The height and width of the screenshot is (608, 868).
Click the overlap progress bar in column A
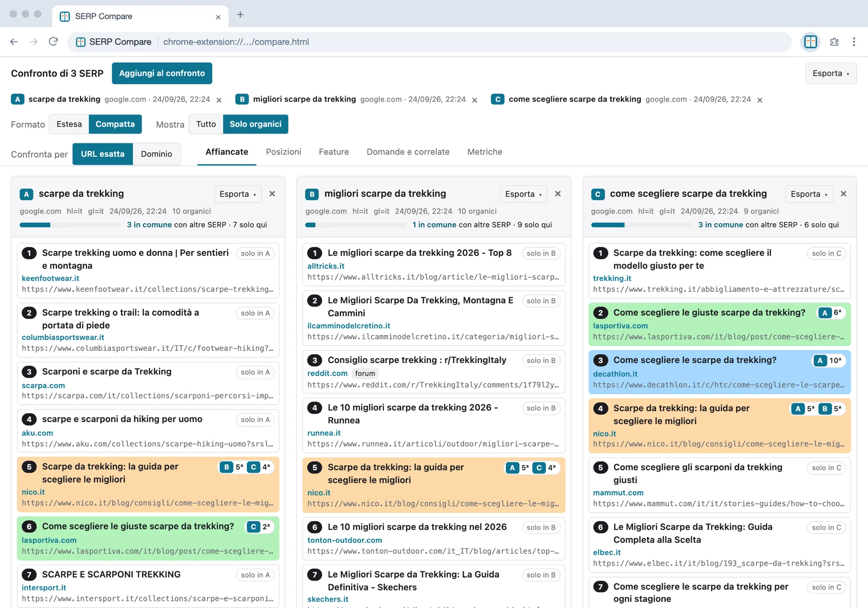[x=70, y=225]
